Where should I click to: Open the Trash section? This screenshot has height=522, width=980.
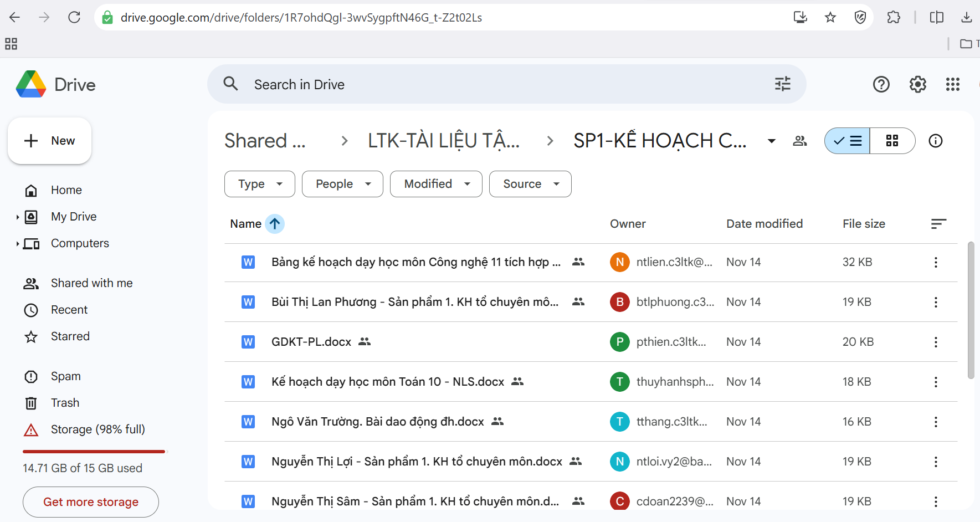(65, 403)
